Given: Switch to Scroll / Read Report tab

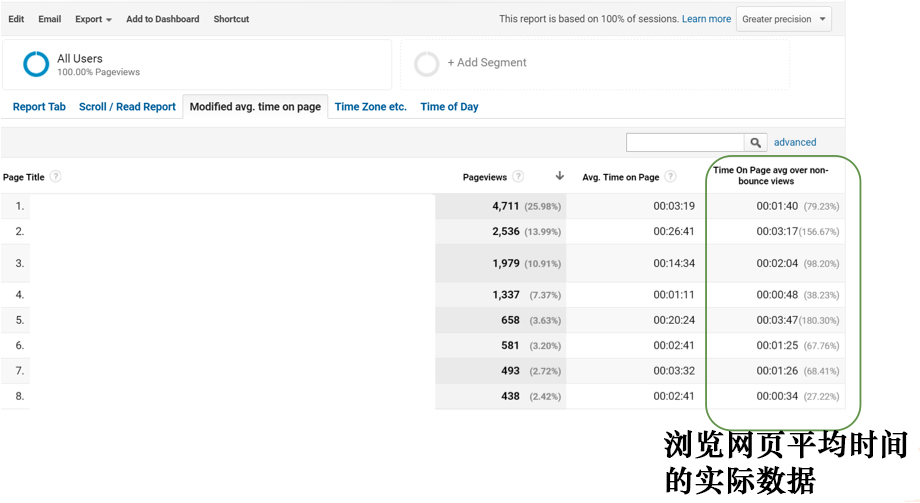Looking at the screenshot, I should click(127, 107).
